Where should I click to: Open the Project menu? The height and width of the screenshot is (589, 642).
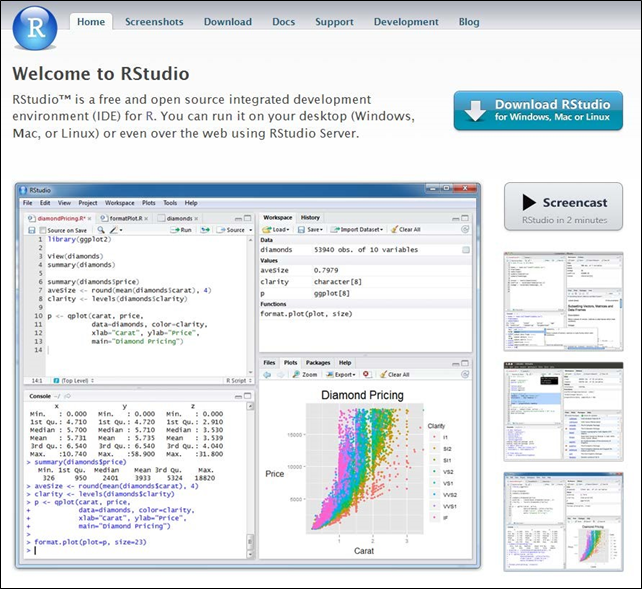point(88,203)
